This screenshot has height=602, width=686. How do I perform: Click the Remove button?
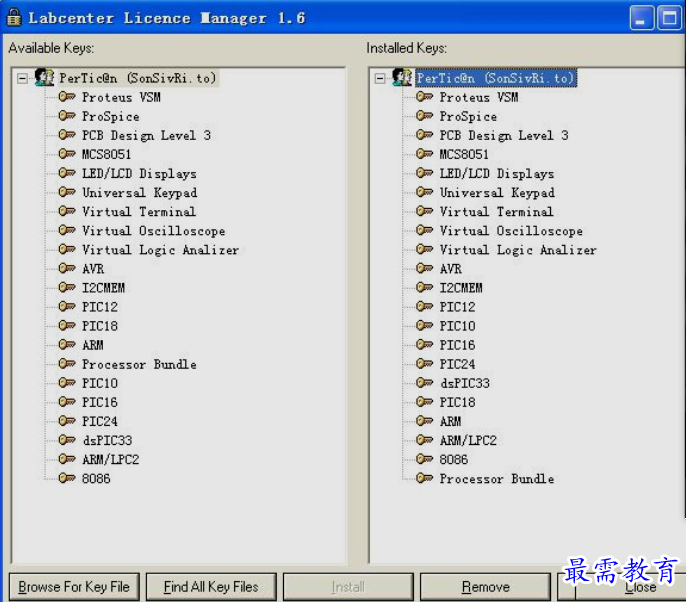click(485, 587)
